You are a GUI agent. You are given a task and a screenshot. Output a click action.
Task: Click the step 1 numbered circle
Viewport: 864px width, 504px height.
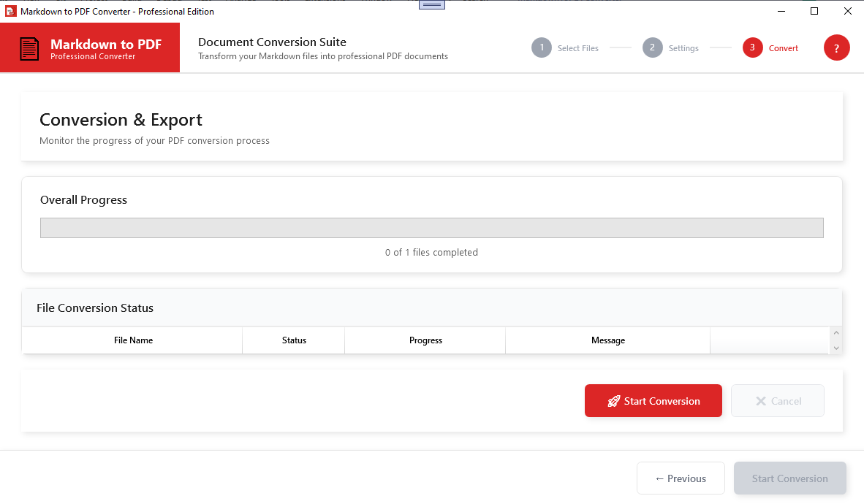[542, 48]
